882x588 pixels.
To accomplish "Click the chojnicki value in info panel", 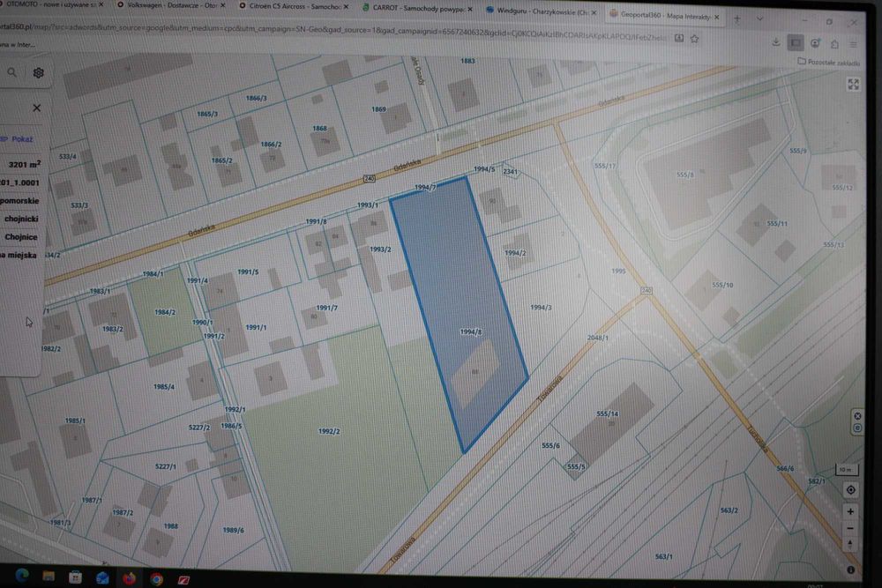I will pyautogui.click(x=21, y=219).
